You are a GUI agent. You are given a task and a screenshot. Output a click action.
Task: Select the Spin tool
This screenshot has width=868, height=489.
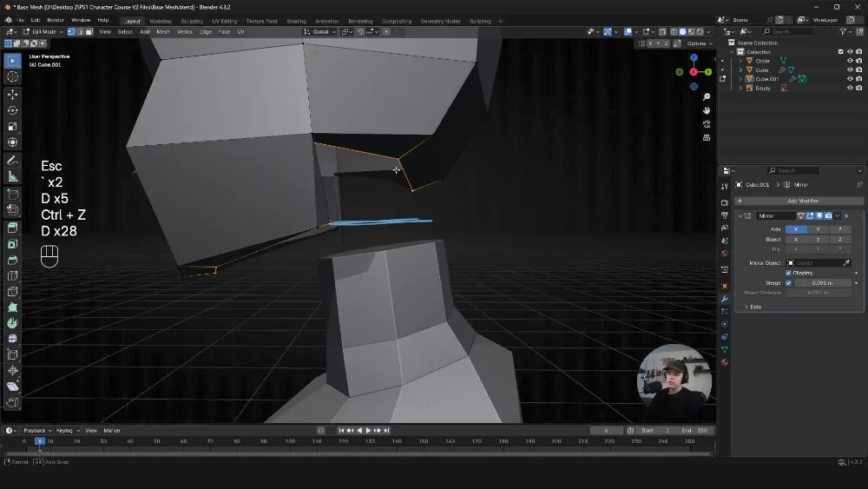(x=12, y=323)
